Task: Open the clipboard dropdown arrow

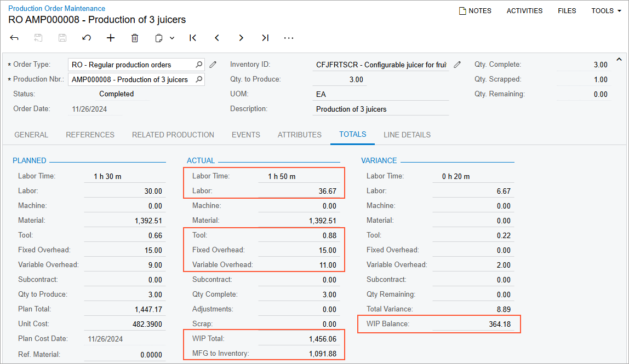Action: click(172, 38)
